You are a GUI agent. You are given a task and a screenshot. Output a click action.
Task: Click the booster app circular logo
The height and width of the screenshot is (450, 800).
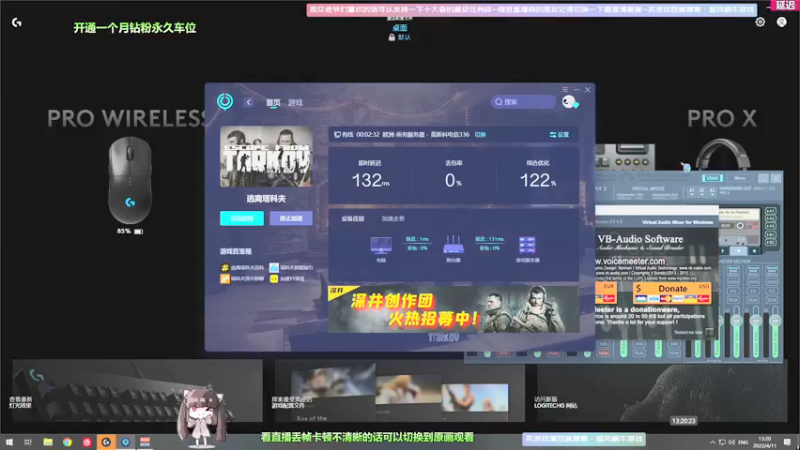pos(225,102)
